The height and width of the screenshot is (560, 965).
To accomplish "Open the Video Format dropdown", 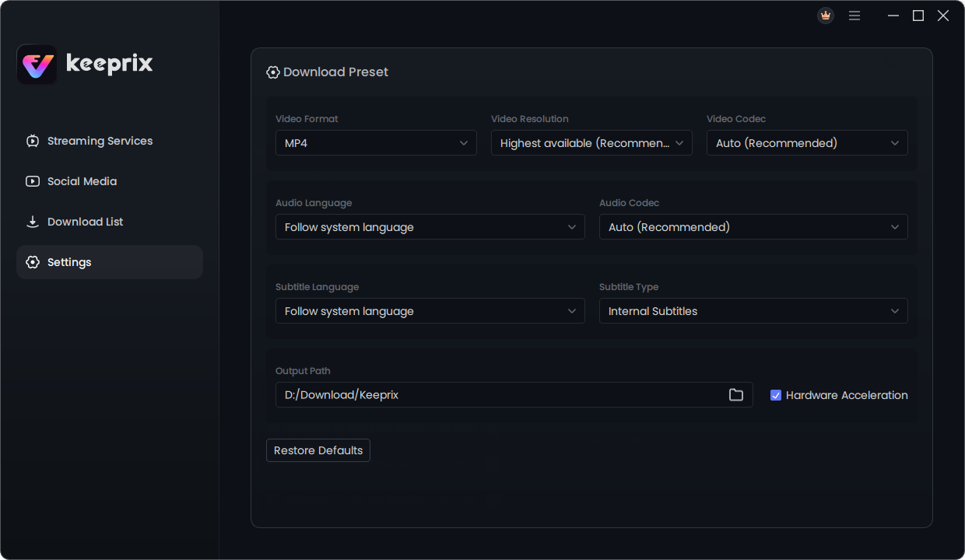I will tap(376, 143).
